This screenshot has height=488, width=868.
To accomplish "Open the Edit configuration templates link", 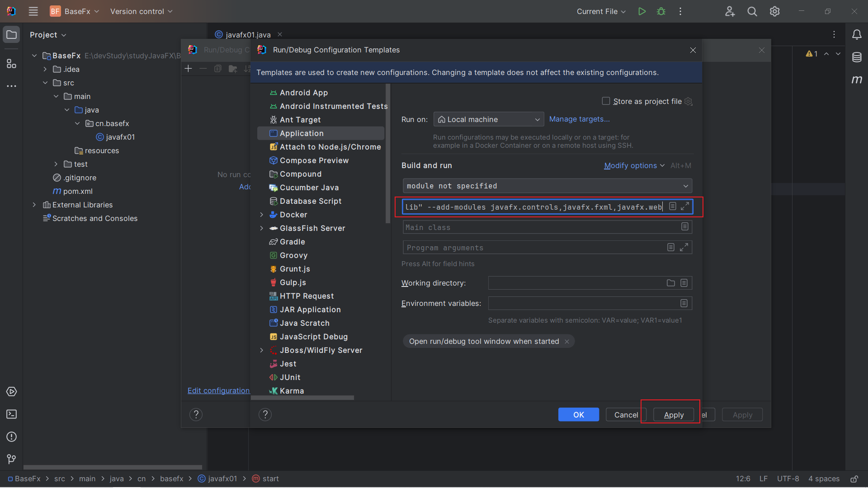I will coord(219,390).
